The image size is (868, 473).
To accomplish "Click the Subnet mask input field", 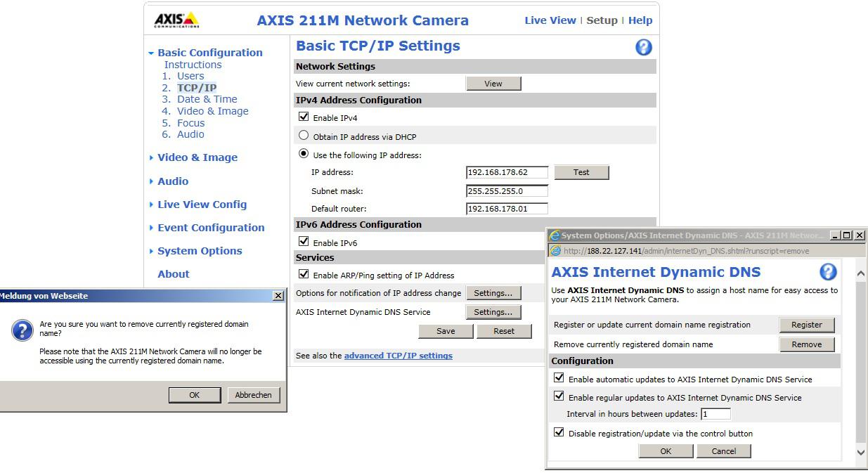I will click(x=507, y=191).
